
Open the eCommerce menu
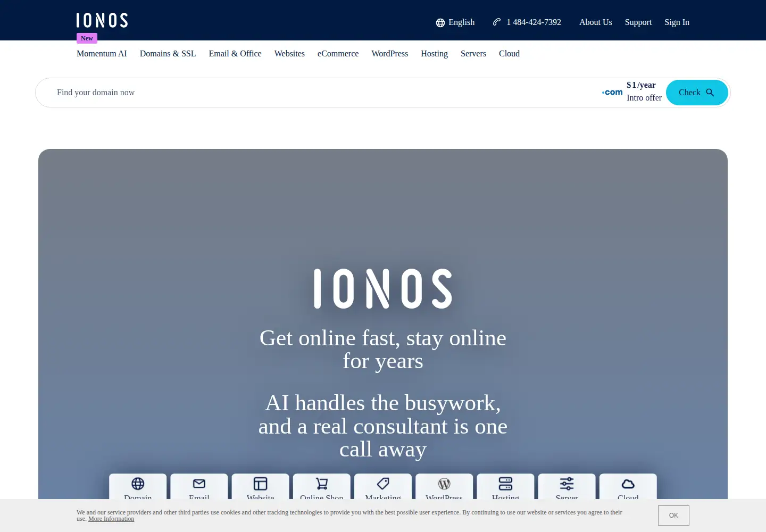tap(338, 54)
